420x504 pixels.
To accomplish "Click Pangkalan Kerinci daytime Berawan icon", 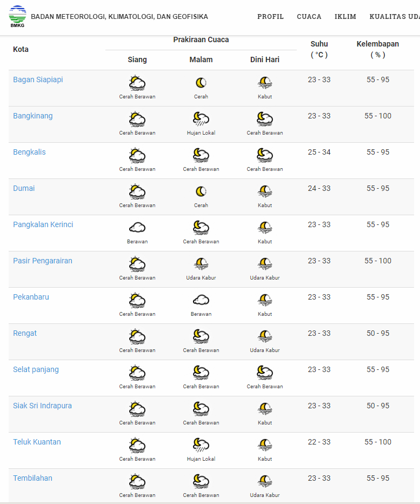I will [x=137, y=228].
